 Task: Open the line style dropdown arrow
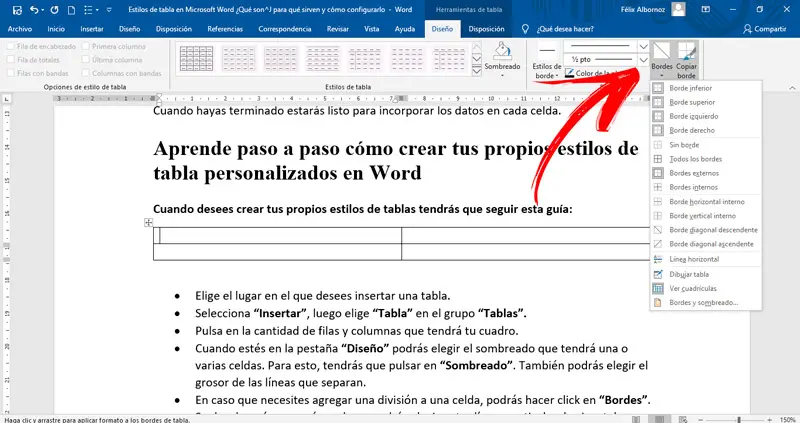pos(643,47)
